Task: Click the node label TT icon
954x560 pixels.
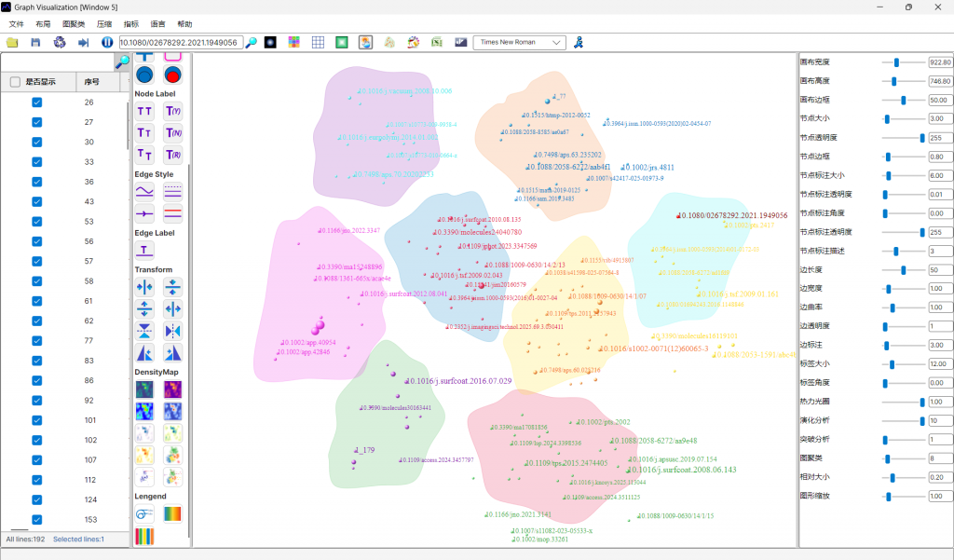Action: (x=144, y=110)
